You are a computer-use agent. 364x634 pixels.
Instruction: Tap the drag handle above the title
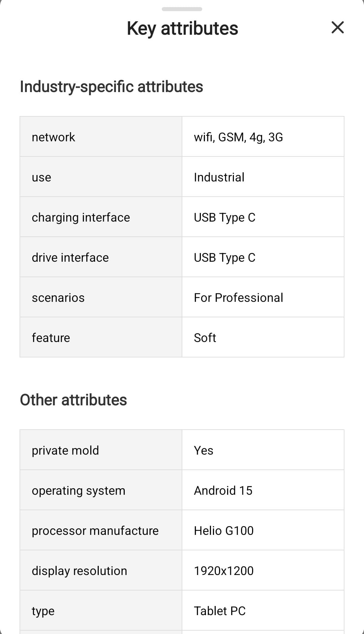pos(182,9)
